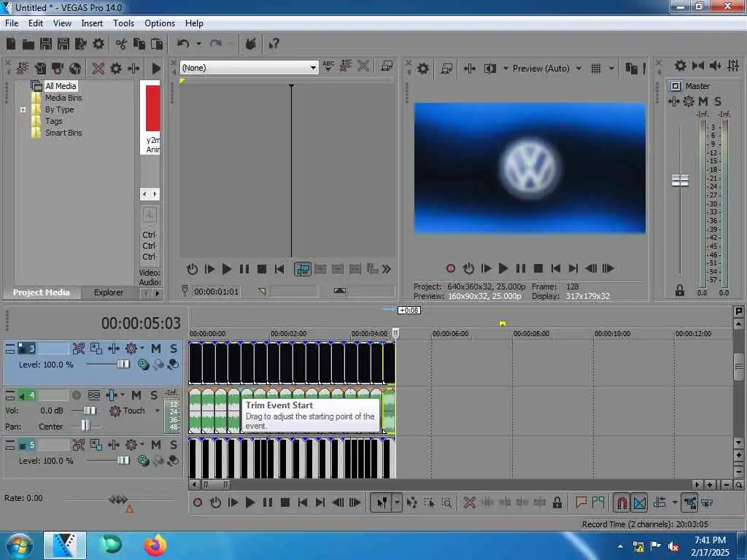Click track 3 Level slider handle
The width and height of the screenshot is (747, 560).
[123, 365]
